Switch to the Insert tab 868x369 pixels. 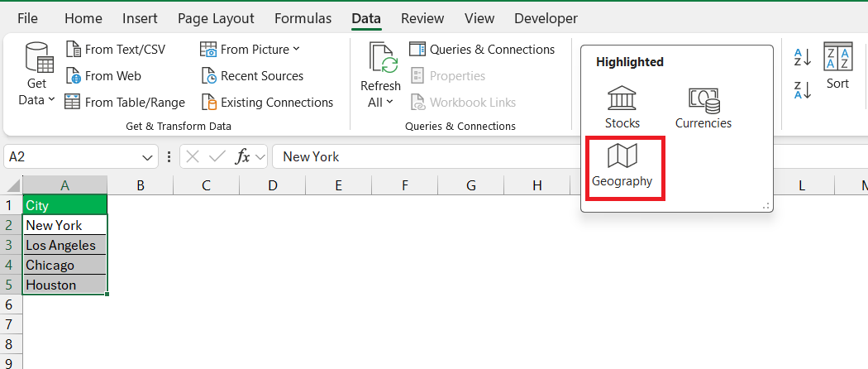click(140, 18)
